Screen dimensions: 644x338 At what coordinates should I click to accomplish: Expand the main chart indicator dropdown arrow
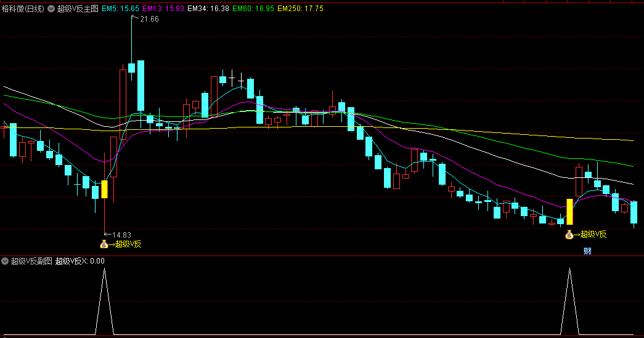click(51, 9)
